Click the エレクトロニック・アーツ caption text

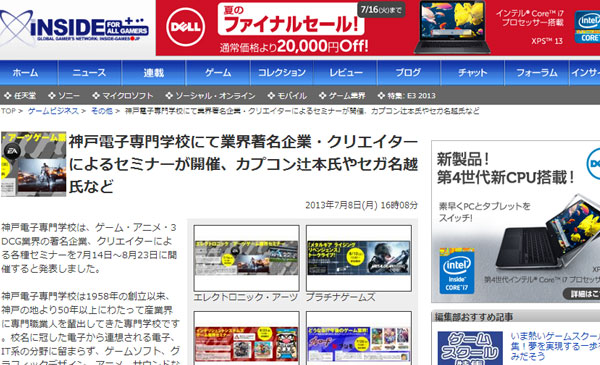(245, 297)
